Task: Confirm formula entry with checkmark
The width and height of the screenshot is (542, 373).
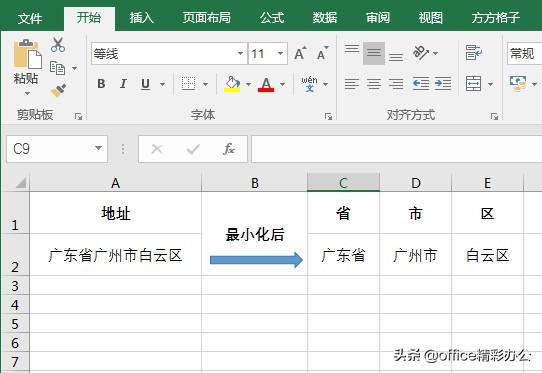Action: click(193, 149)
